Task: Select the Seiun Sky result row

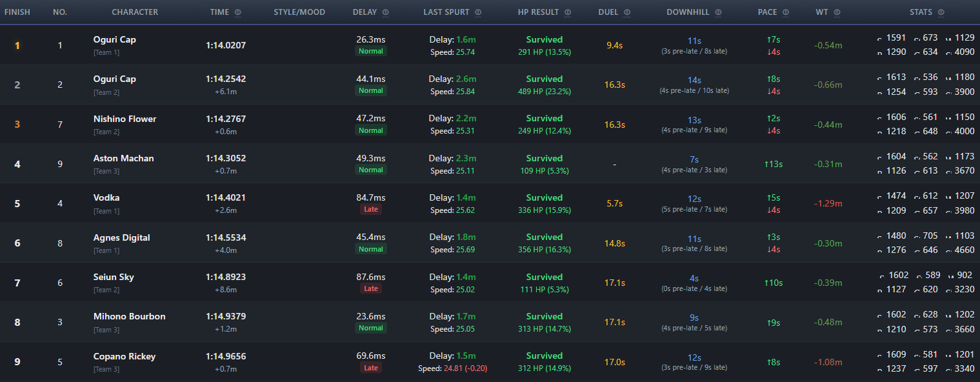Action: 490,283
